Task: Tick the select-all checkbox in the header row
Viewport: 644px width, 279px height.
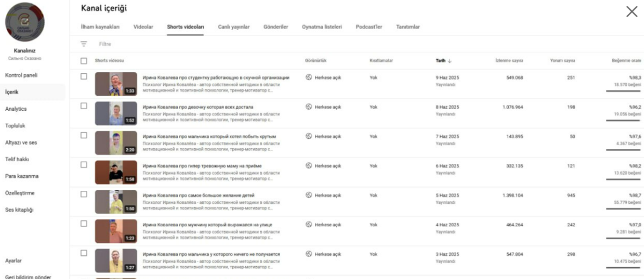Action: (x=84, y=61)
